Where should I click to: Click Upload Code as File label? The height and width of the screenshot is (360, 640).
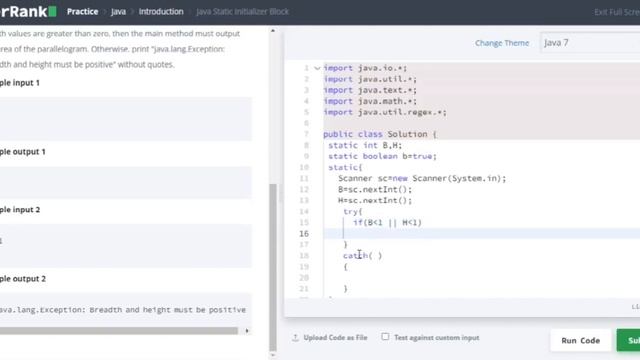[335, 338]
